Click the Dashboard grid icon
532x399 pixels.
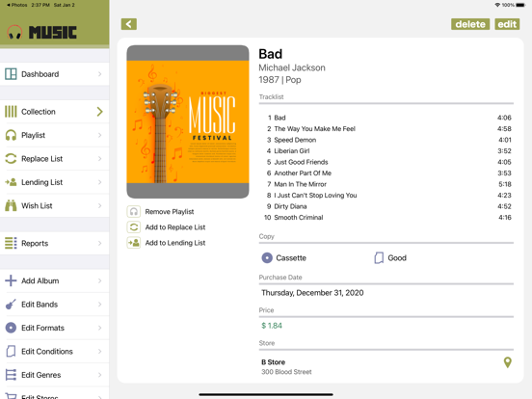pos(11,74)
